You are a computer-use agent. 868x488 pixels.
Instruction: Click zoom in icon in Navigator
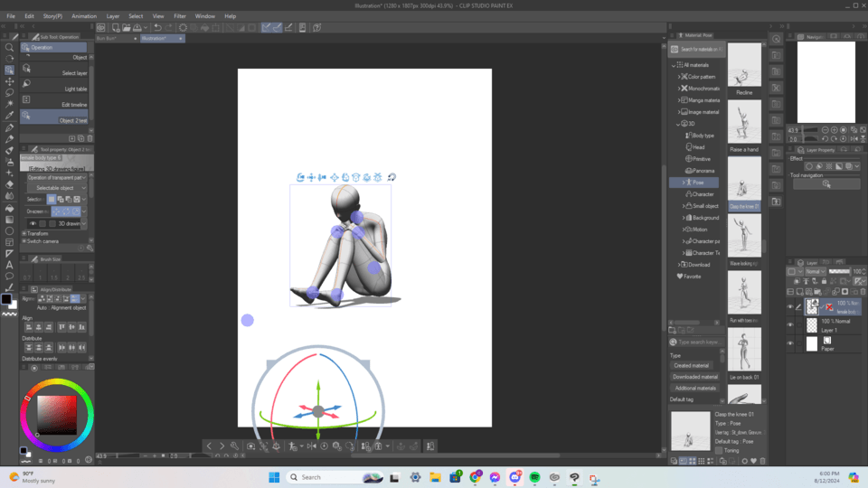click(835, 130)
